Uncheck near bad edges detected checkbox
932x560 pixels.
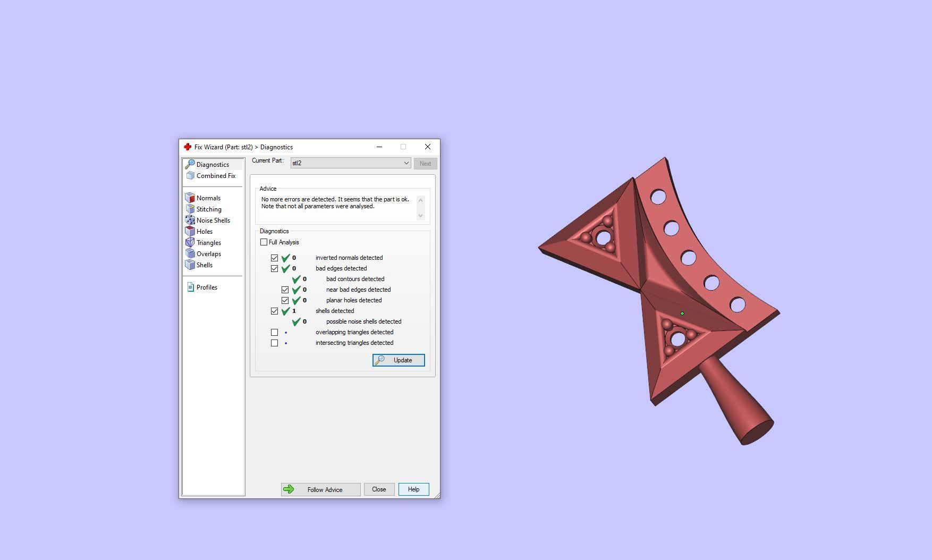(x=285, y=290)
